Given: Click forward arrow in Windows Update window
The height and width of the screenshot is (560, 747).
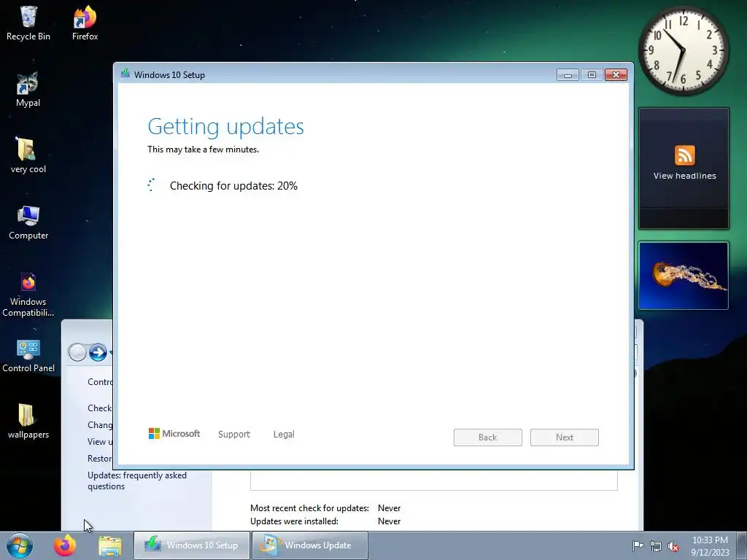Looking at the screenshot, I should click(x=98, y=352).
